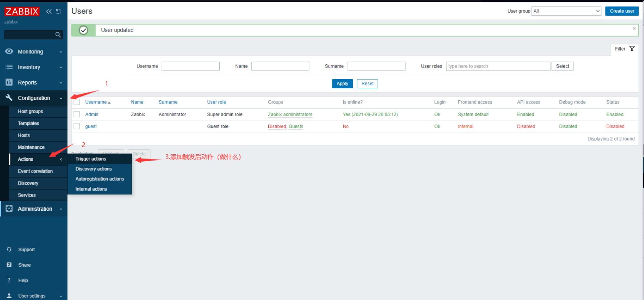This screenshot has width=644, height=300.
Task: Open the guest user link
Action: (x=91, y=126)
